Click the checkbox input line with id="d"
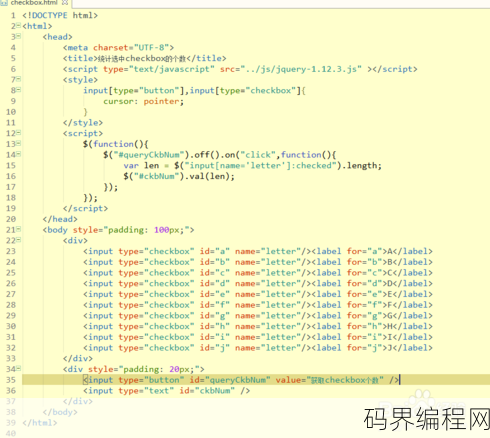Image resolution: width=490 pixels, height=438 pixels. coord(258,283)
